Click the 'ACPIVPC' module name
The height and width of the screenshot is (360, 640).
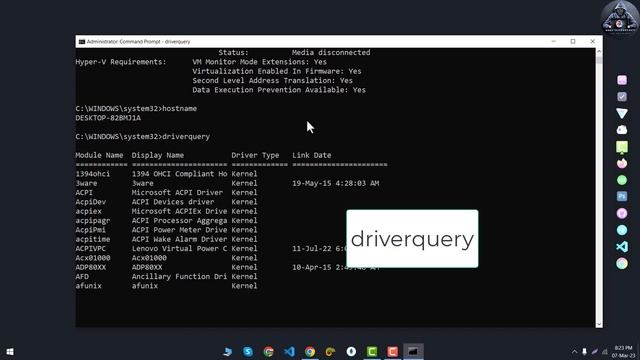point(91,249)
